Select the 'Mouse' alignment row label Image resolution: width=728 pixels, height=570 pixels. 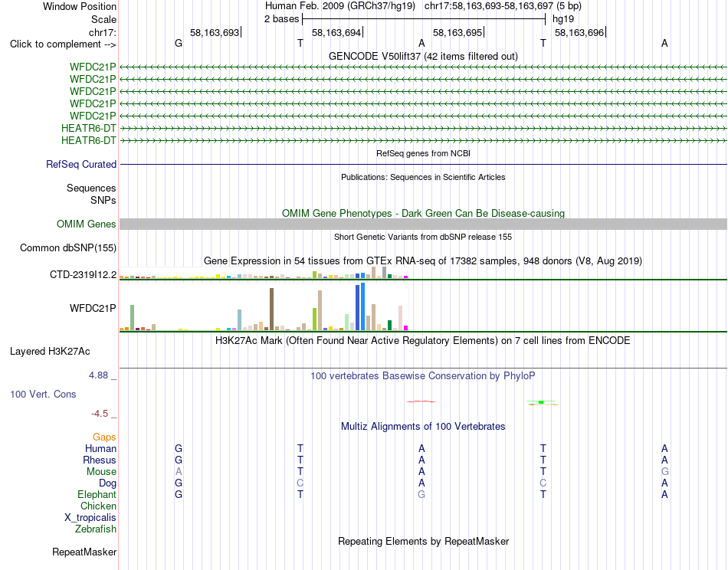click(x=101, y=472)
